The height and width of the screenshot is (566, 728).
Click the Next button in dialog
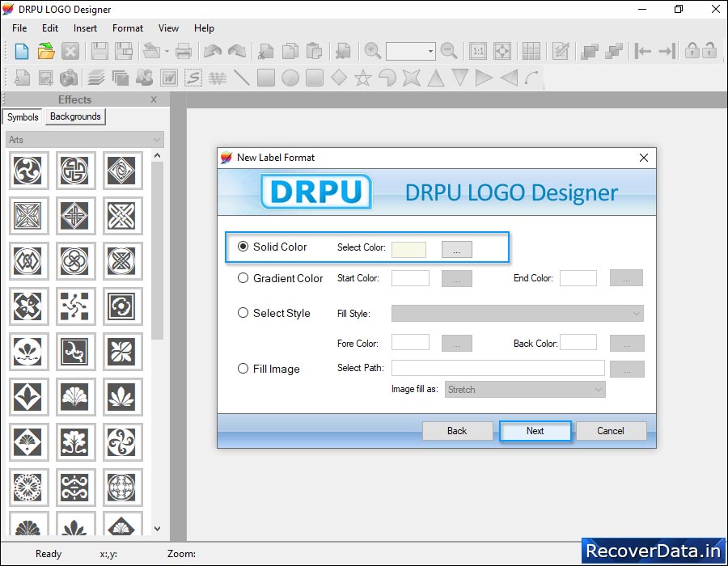[x=535, y=430]
